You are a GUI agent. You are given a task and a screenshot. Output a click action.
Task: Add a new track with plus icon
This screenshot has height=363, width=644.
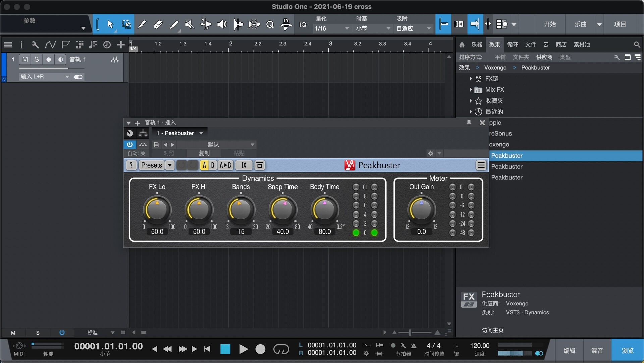[121, 45]
